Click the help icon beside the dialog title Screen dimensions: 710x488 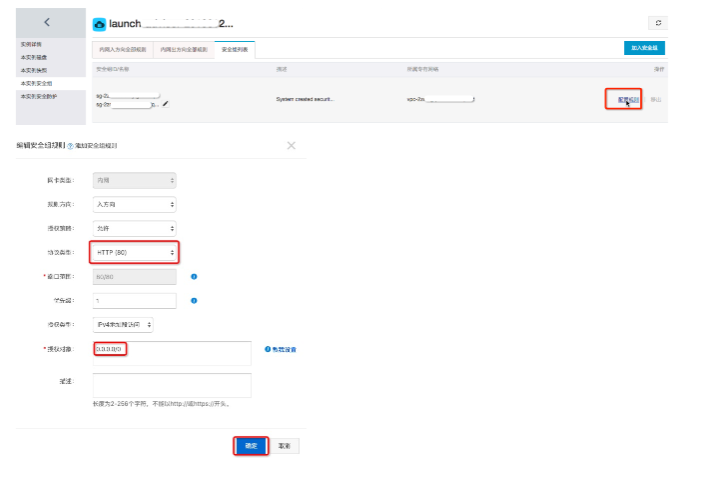click(70, 146)
